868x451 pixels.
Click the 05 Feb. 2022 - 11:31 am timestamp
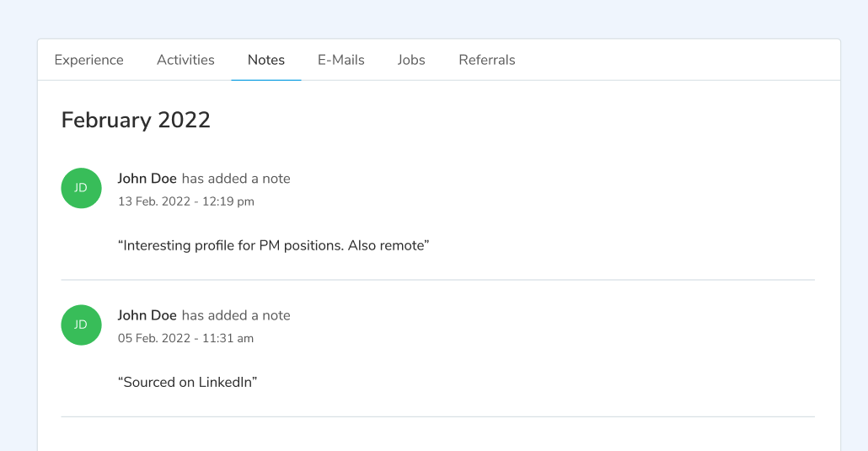click(x=185, y=338)
